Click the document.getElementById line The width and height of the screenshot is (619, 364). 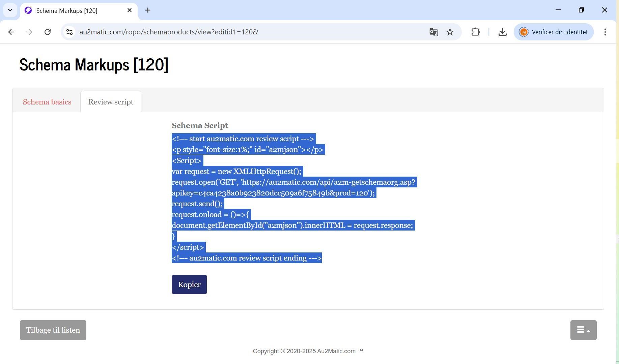pos(293,225)
